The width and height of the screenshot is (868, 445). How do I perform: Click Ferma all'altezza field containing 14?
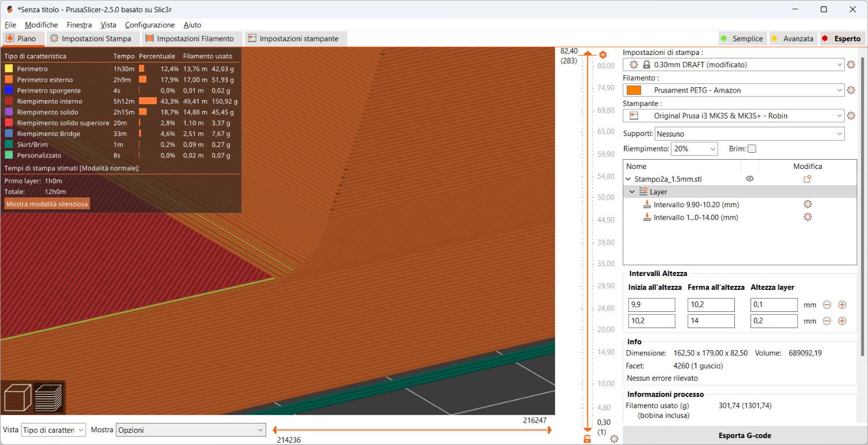711,321
